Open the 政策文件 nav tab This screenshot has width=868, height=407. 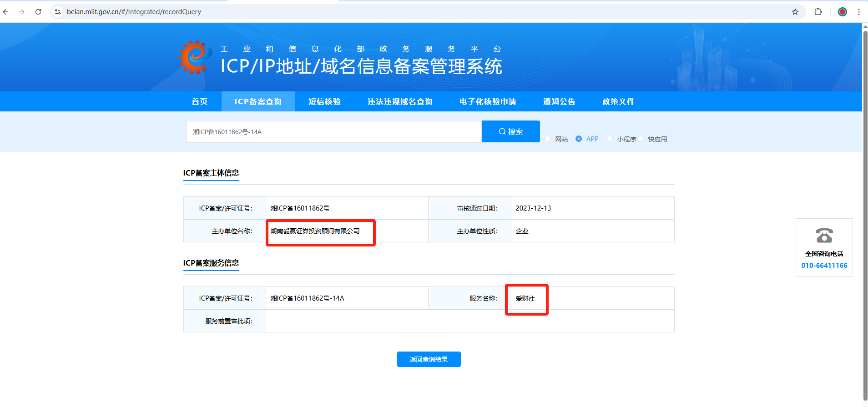pos(618,101)
